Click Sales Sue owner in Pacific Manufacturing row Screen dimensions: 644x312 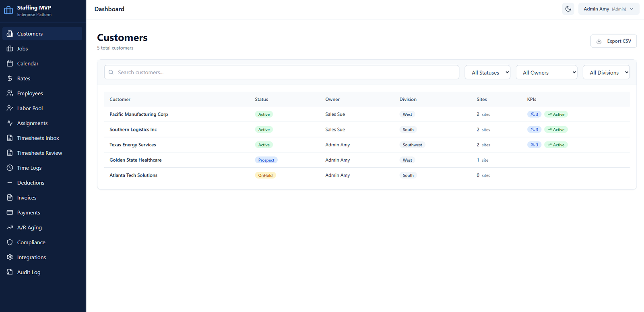tap(335, 114)
